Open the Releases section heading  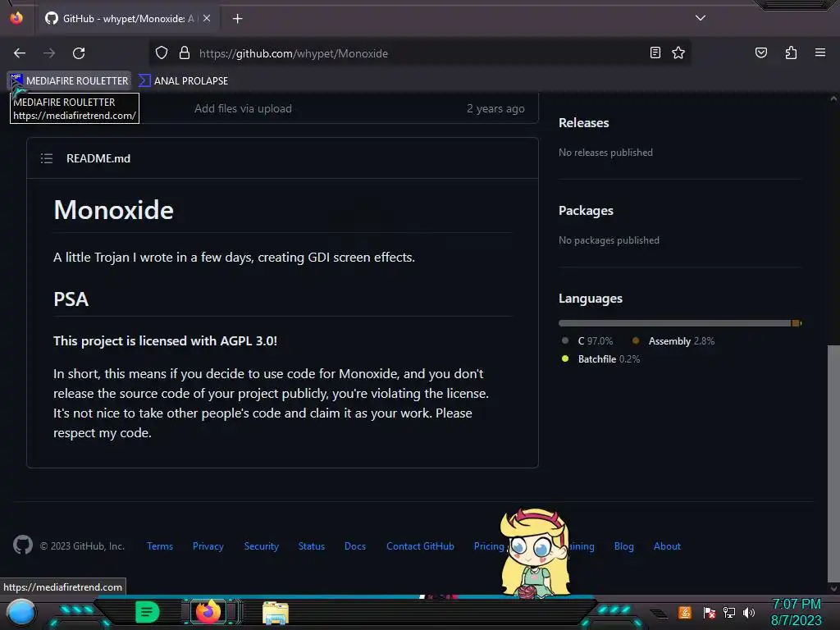click(x=583, y=123)
